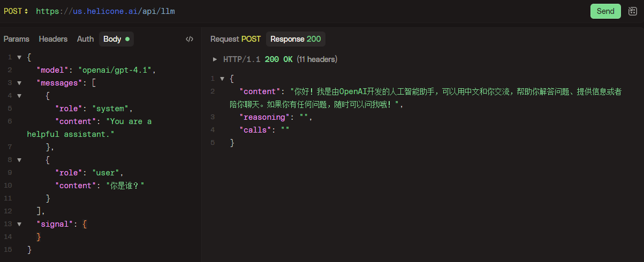Screen dimensions: 644x262
Task: Open the POST method dropdown
Action: pyautogui.click(x=16, y=11)
